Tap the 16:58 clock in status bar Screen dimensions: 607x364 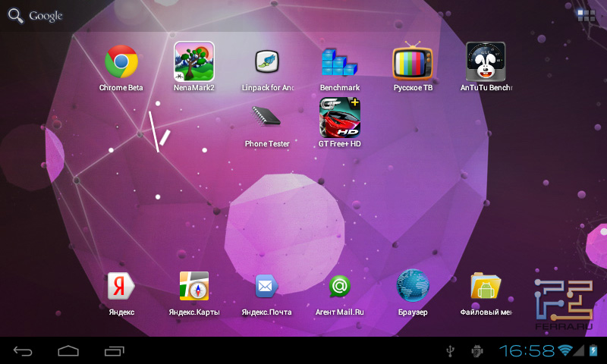point(527,350)
